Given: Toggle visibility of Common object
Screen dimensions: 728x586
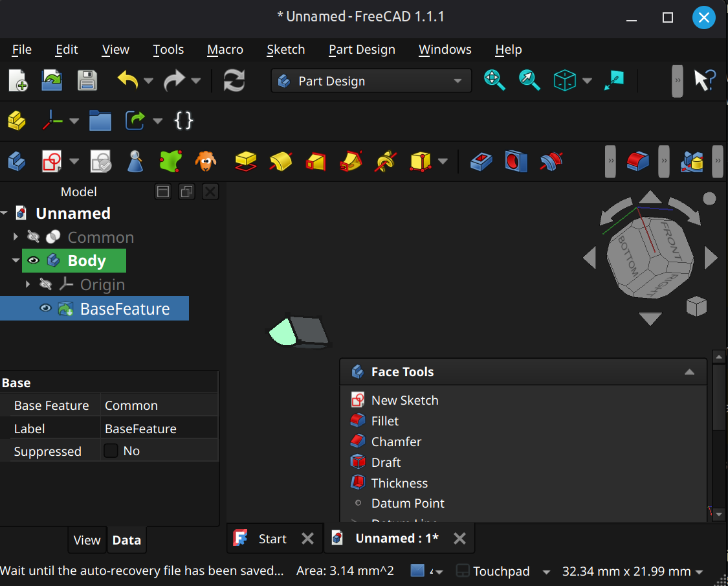Looking at the screenshot, I should point(34,237).
